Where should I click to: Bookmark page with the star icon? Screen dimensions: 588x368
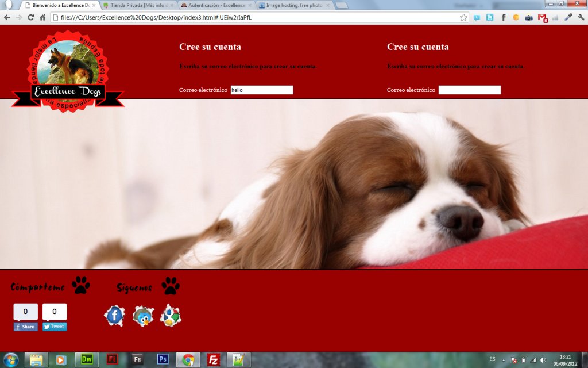click(x=463, y=17)
